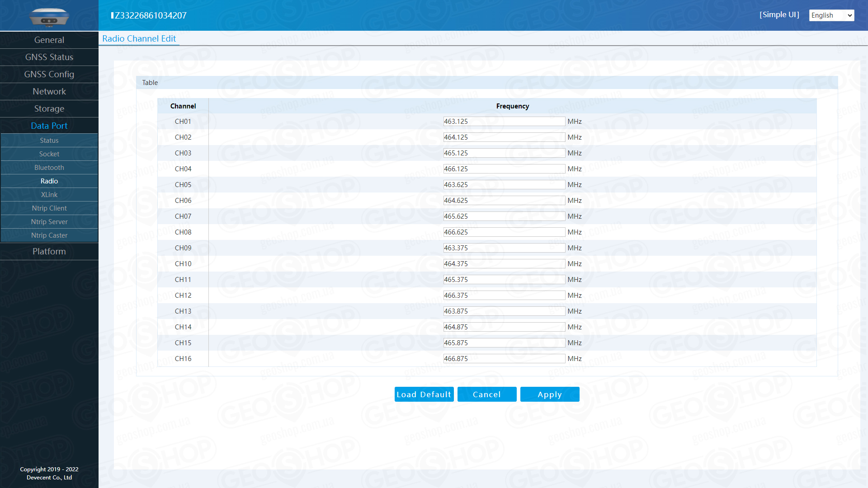
Task: Edit the CH08 frequency value 466.625
Action: [504, 232]
